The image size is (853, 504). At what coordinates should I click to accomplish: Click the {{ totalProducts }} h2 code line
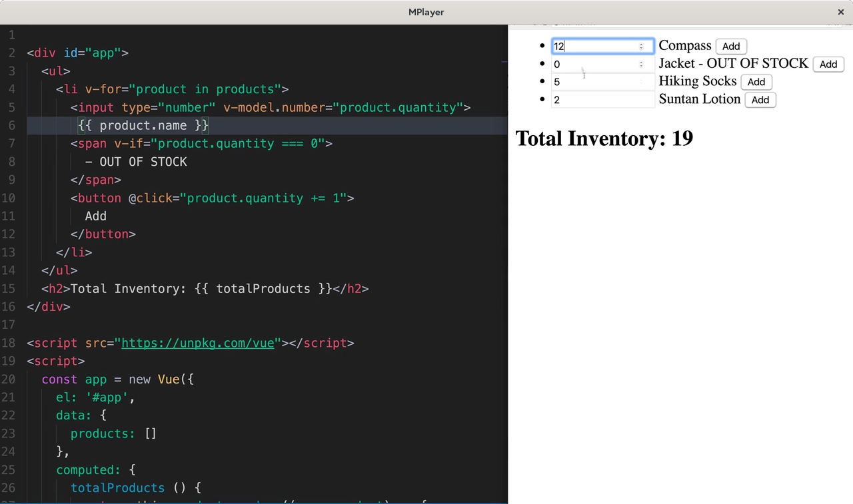pyautogui.click(x=205, y=288)
